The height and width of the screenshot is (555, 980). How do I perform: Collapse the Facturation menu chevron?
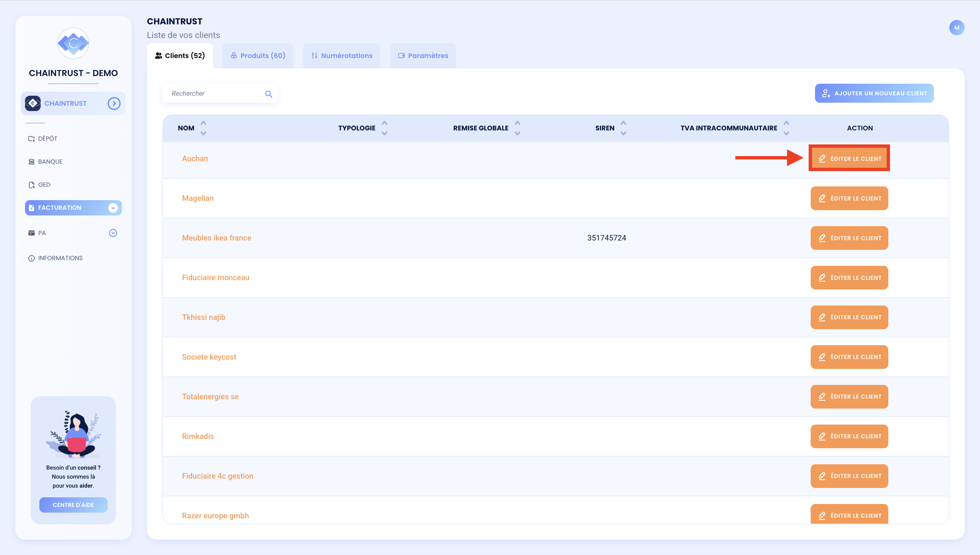(x=113, y=208)
